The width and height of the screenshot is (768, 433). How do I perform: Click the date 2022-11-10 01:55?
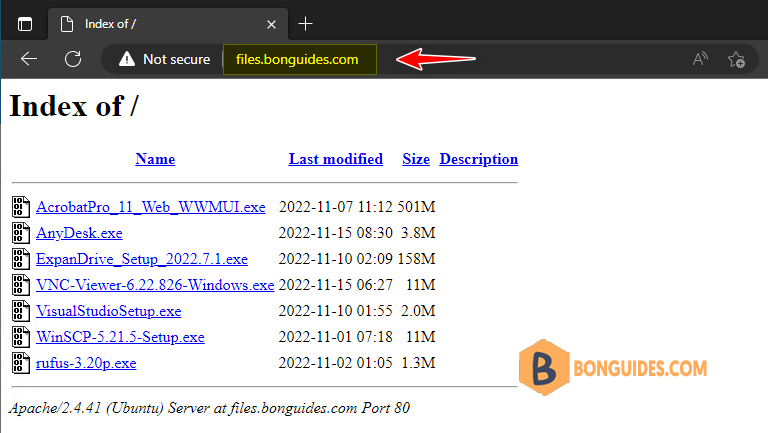tap(336, 311)
